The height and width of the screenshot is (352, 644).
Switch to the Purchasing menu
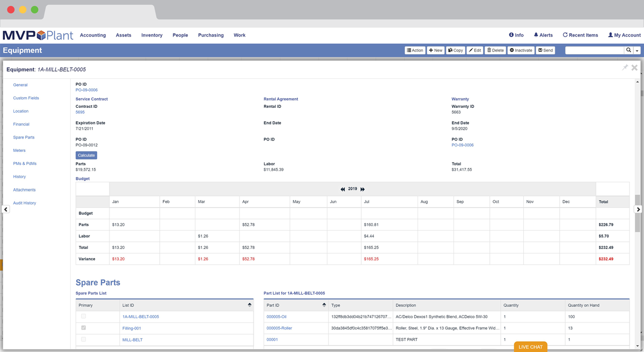(210, 35)
